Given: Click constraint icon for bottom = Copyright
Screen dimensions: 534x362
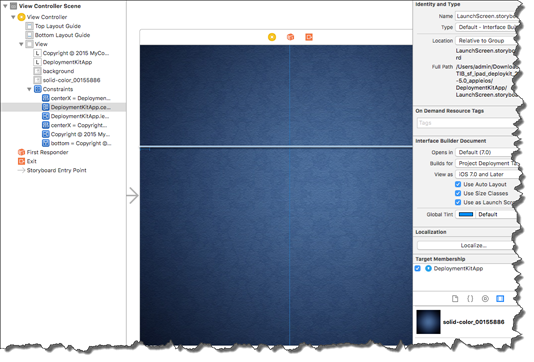Looking at the screenshot, I should pyautogui.click(x=46, y=144).
